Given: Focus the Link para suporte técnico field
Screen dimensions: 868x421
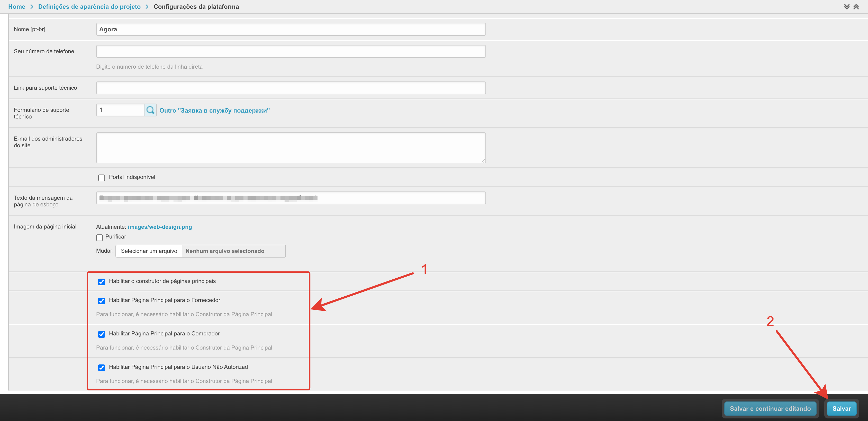Looking at the screenshot, I should tap(291, 88).
